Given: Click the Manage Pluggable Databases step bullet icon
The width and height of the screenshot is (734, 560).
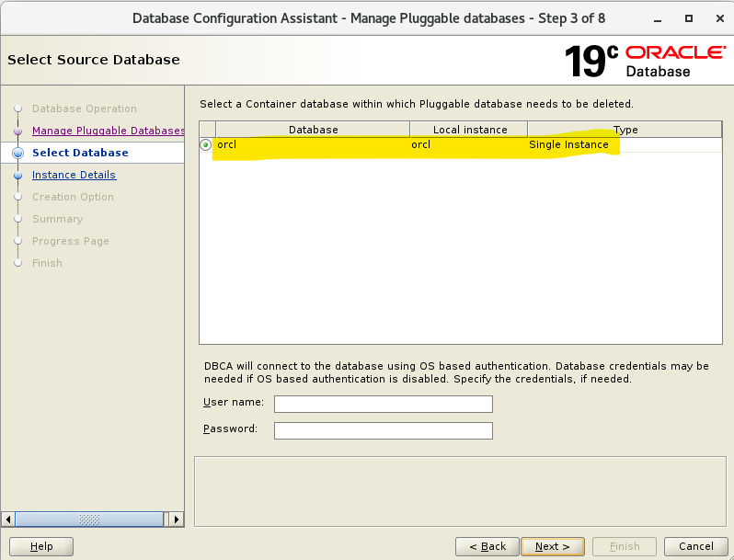Looking at the screenshot, I should [17, 131].
